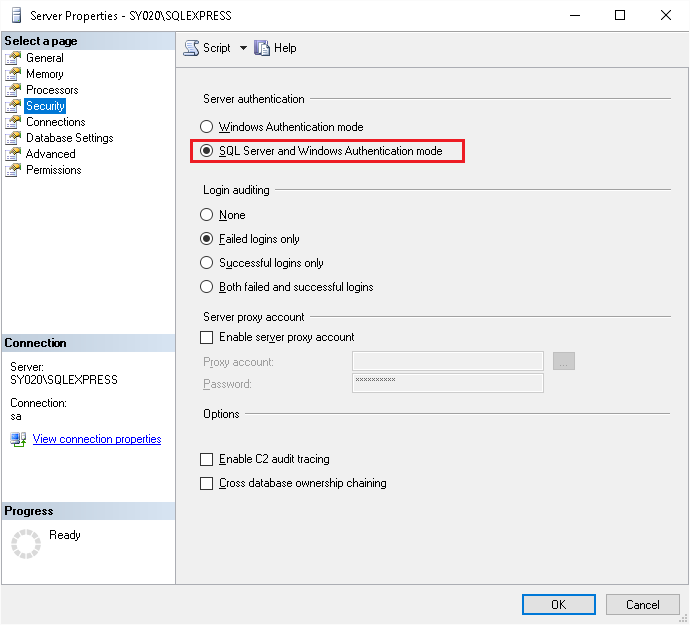The image size is (690, 625).
Task: Confirm with the OK button
Action: coord(559,605)
